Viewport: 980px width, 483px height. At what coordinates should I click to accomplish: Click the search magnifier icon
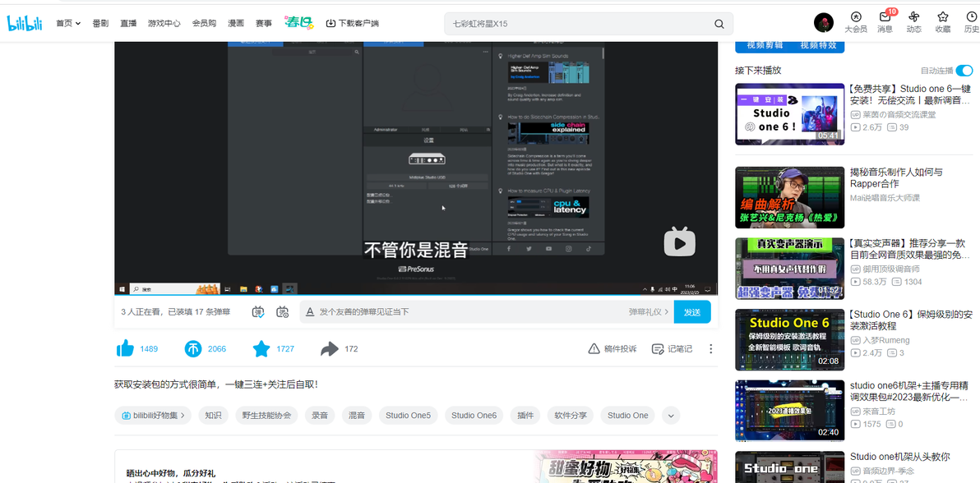[719, 24]
